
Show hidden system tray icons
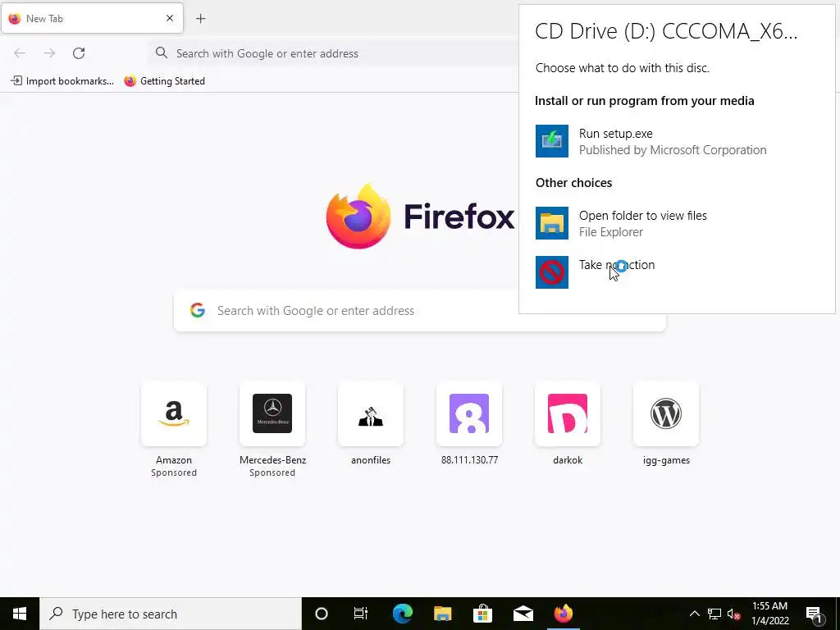(694, 614)
